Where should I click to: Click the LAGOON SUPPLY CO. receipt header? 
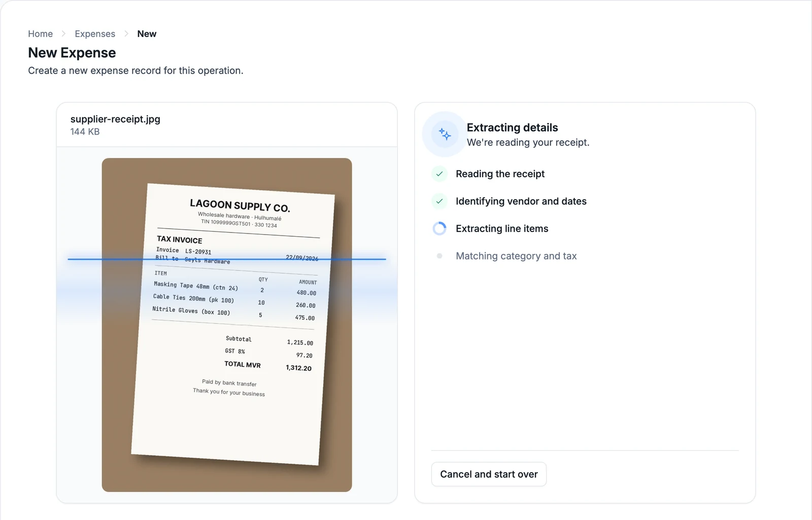click(240, 206)
